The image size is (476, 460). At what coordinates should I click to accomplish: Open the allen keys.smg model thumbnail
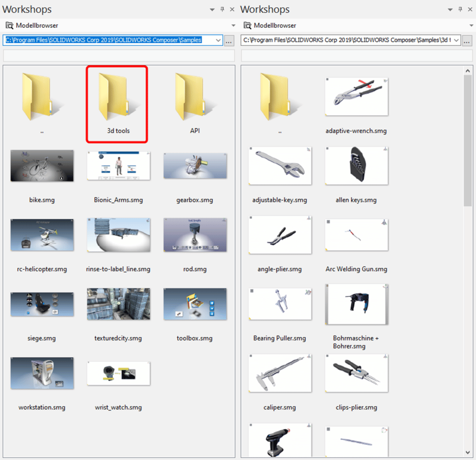356,165
